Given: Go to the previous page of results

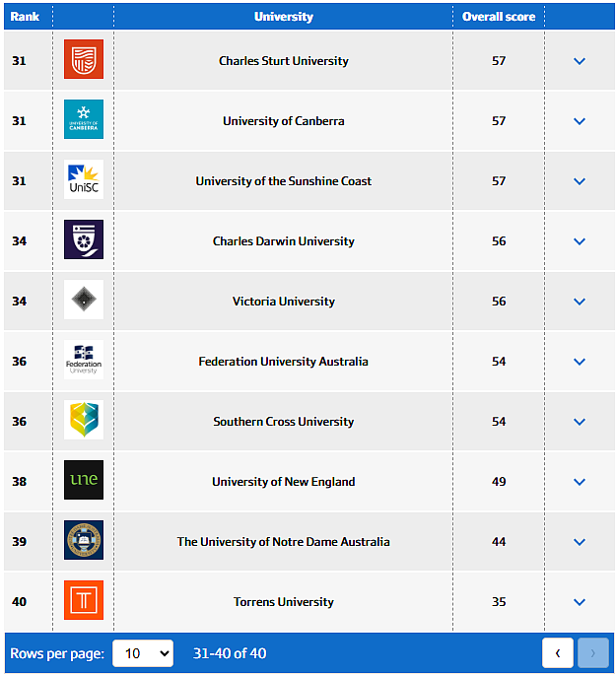Looking at the screenshot, I should 558,653.
